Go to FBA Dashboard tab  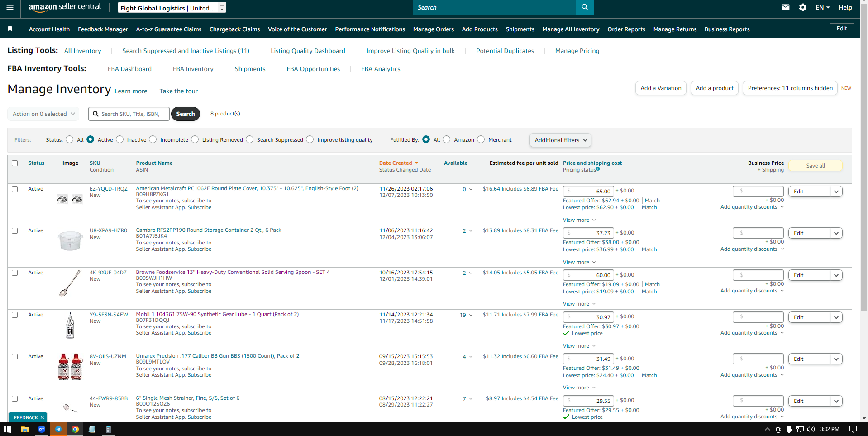[x=129, y=69]
